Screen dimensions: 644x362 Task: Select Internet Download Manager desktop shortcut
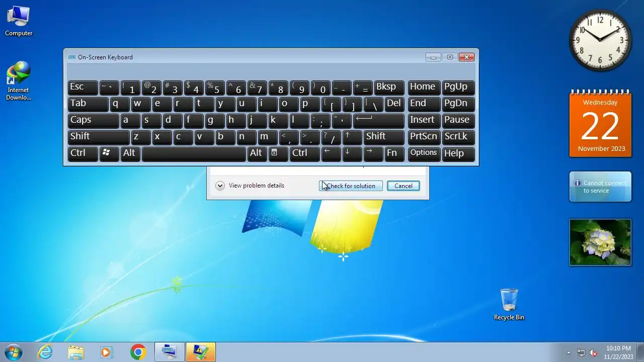pos(19,81)
